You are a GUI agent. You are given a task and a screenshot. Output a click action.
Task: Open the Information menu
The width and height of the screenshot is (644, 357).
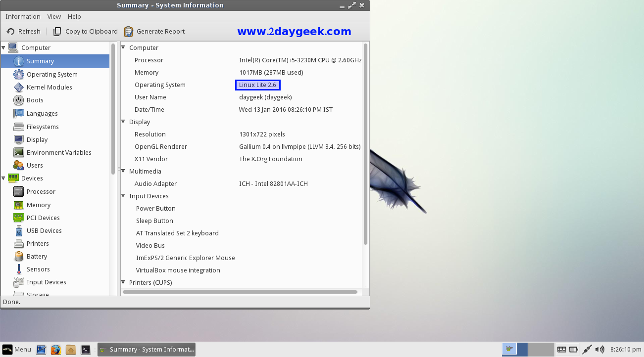[23, 17]
